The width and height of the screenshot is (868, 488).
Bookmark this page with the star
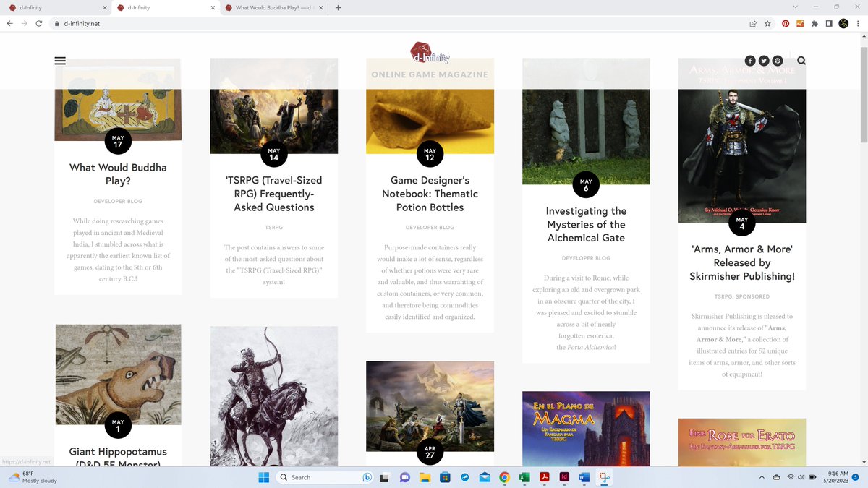767,23
